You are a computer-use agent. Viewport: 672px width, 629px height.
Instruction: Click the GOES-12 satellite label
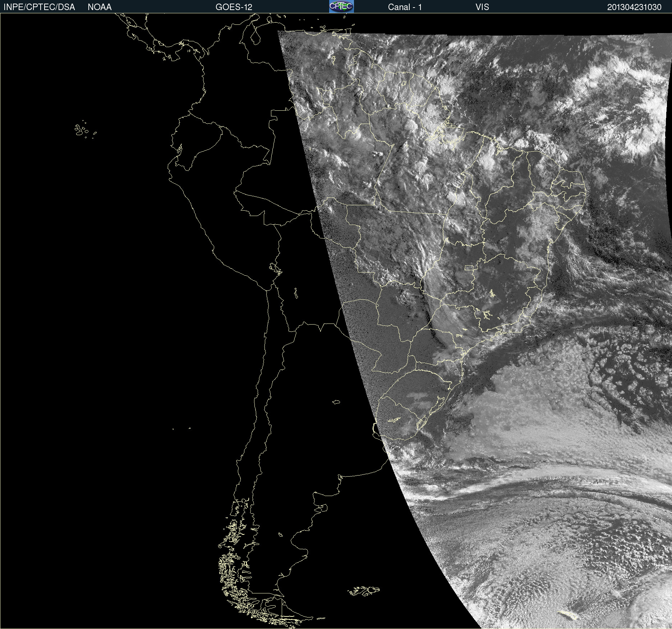tap(234, 7)
